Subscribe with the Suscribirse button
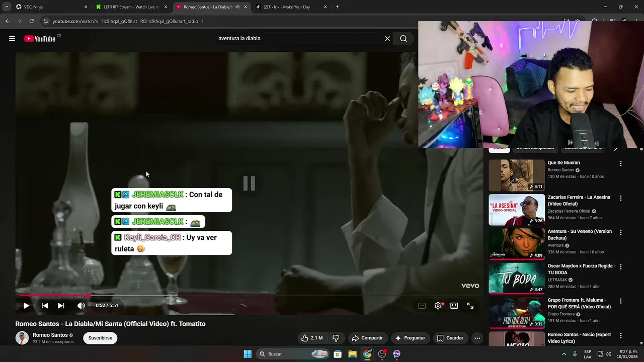 [x=100, y=338]
